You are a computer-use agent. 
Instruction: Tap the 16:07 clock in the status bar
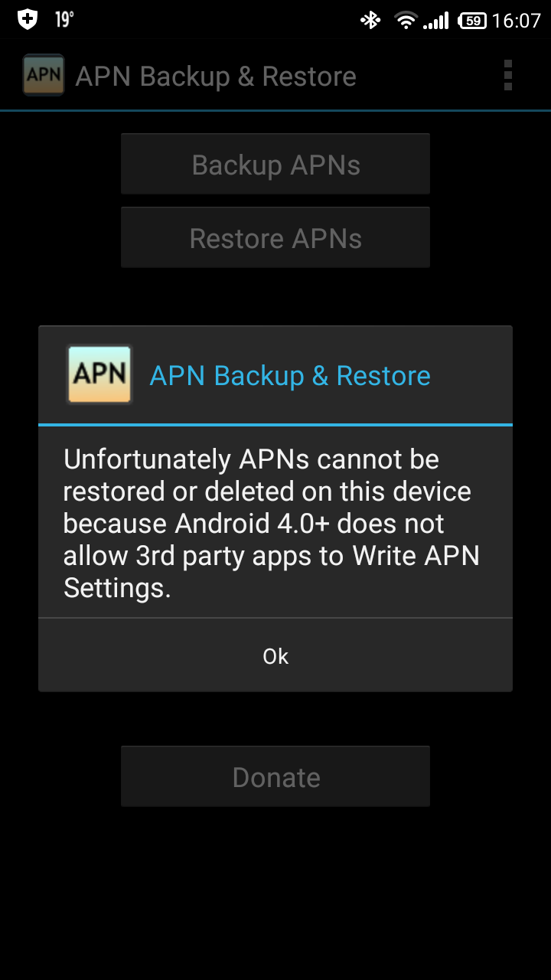click(516, 21)
